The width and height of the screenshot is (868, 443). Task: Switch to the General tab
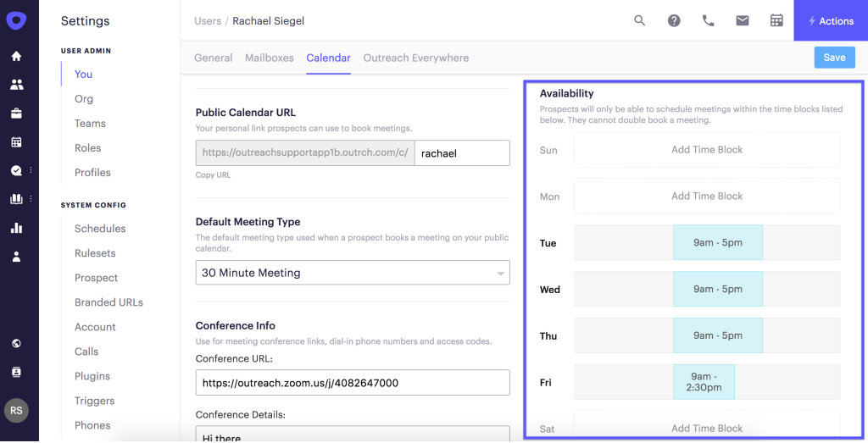(x=213, y=58)
